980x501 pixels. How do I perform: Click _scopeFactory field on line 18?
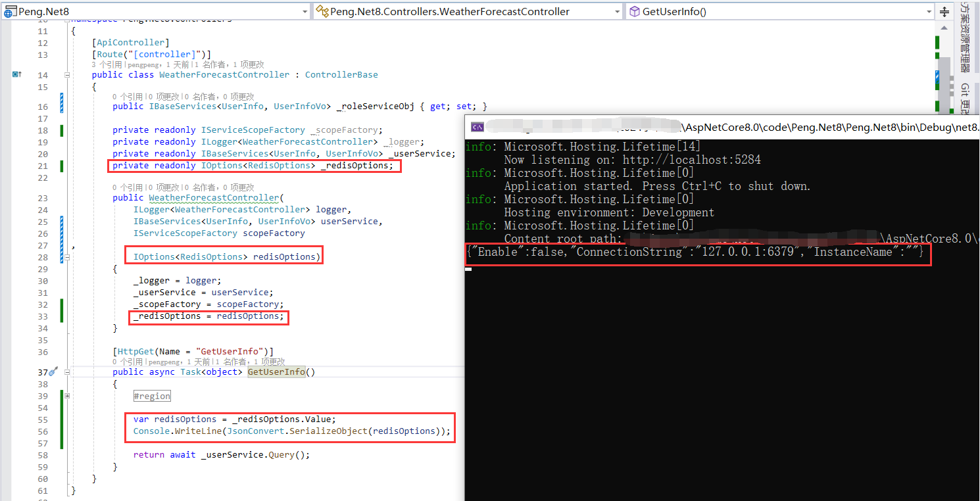(346, 130)
